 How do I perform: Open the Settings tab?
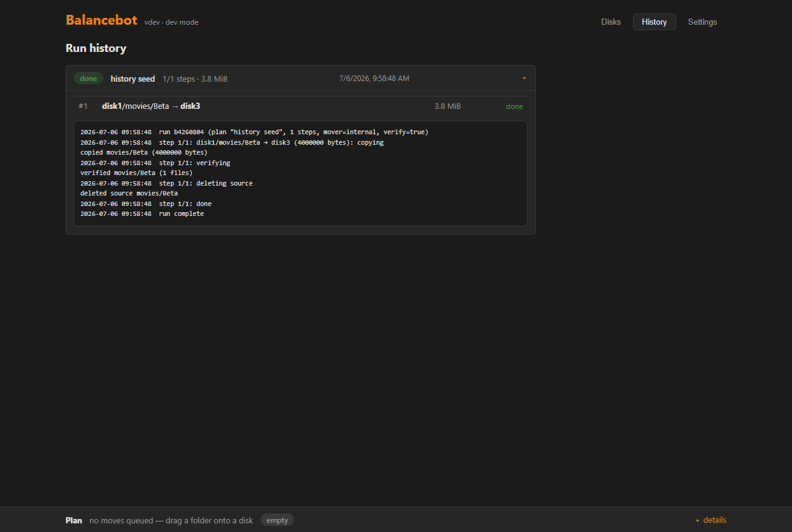pyautogui.click(x=702, y=22)
